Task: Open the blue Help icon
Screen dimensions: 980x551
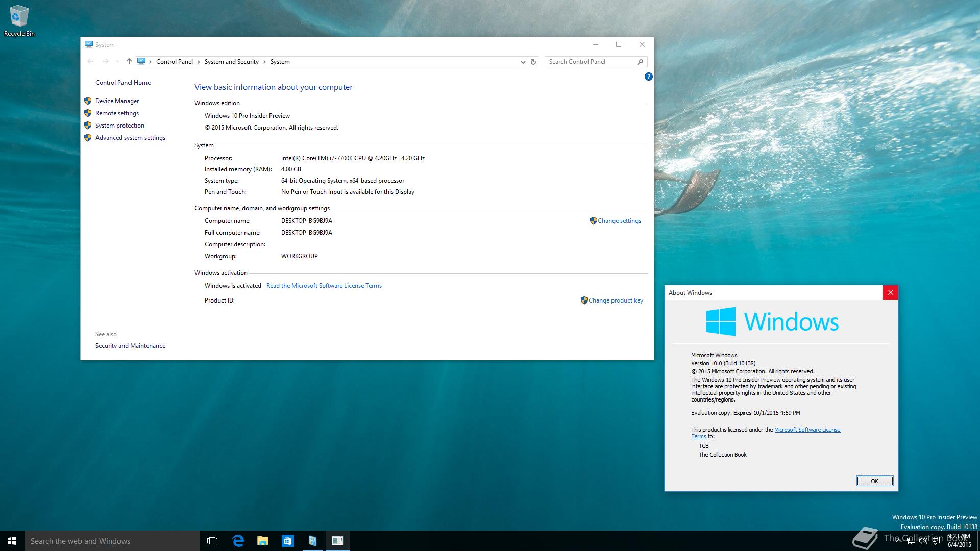Action: coord(648,77)
